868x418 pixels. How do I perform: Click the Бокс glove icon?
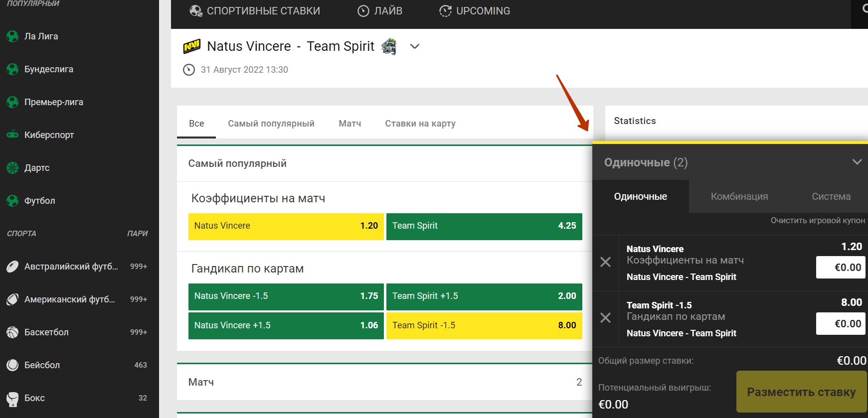12,398
